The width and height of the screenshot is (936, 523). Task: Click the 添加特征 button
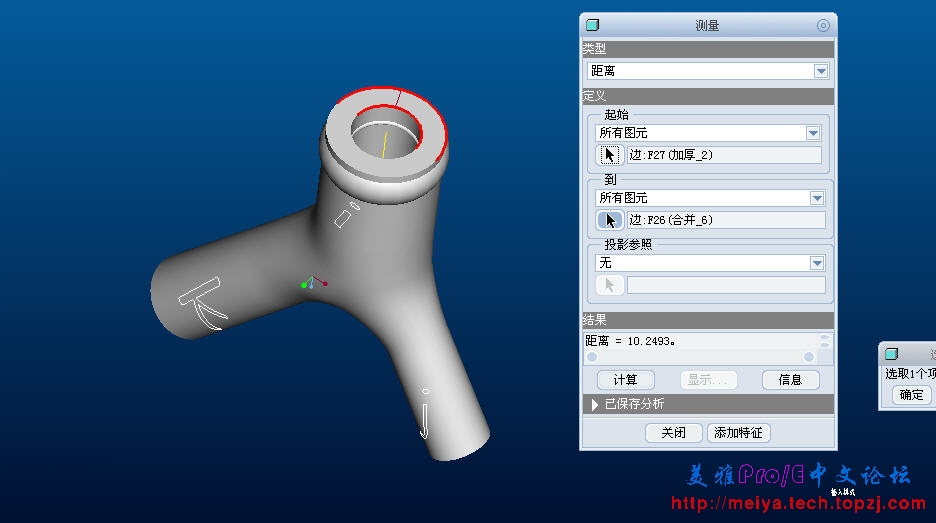click(x=738, y=433)
